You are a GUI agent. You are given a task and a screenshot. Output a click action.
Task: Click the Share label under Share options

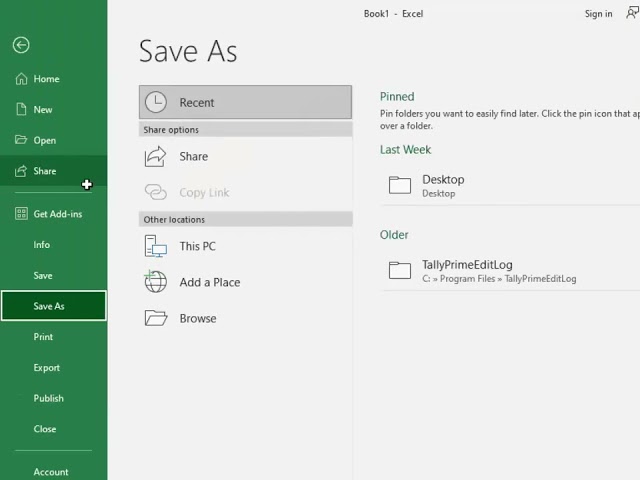193,156
